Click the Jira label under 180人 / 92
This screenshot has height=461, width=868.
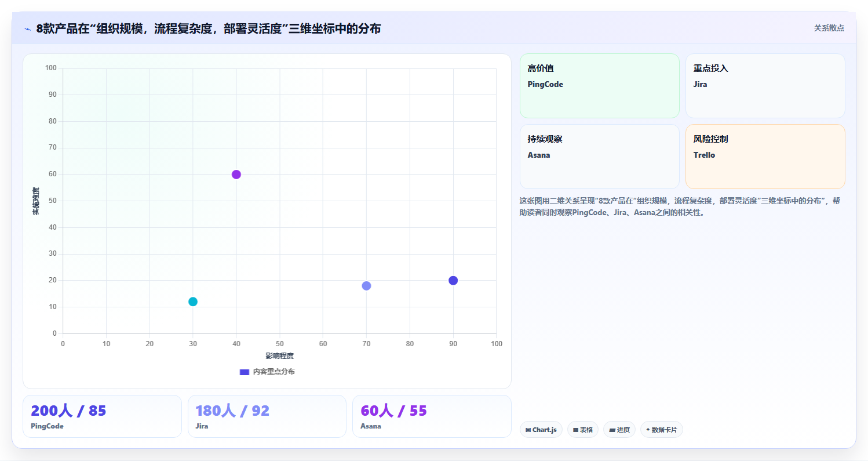click(202, 426)
